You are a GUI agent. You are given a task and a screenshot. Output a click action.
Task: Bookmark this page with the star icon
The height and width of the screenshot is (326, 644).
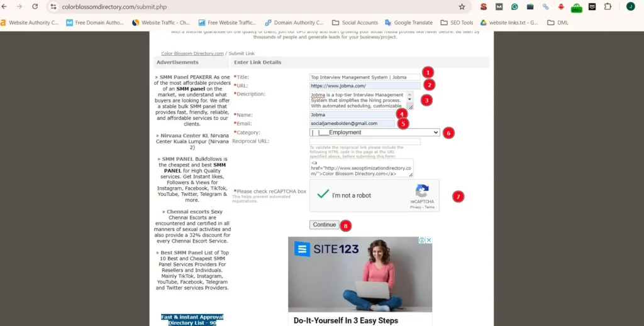462,6
